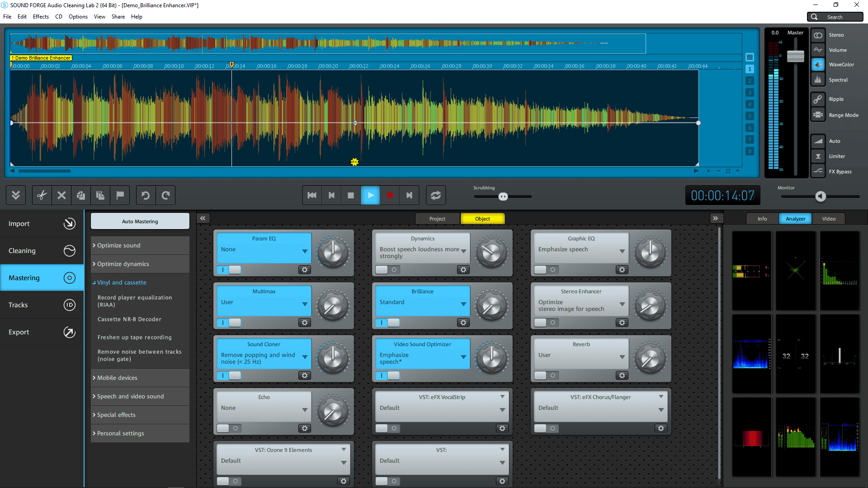Click the Auto volume icon
This screenshot has width=868, height=488.
pos(818,141)
